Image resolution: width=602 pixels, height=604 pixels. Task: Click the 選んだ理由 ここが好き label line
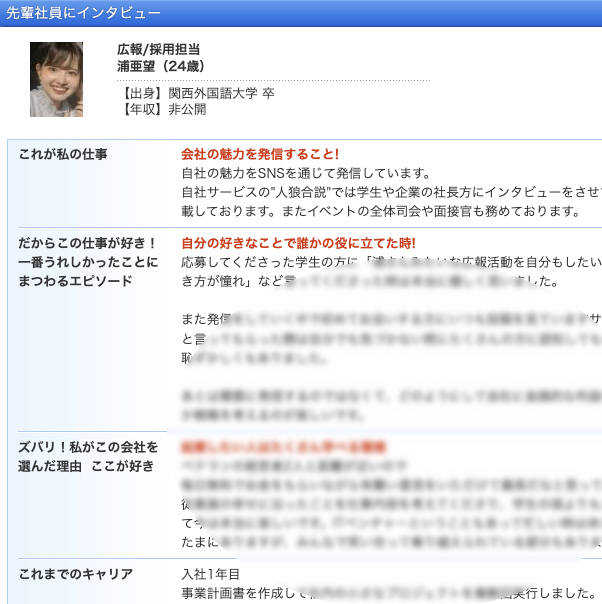point(86,466)
